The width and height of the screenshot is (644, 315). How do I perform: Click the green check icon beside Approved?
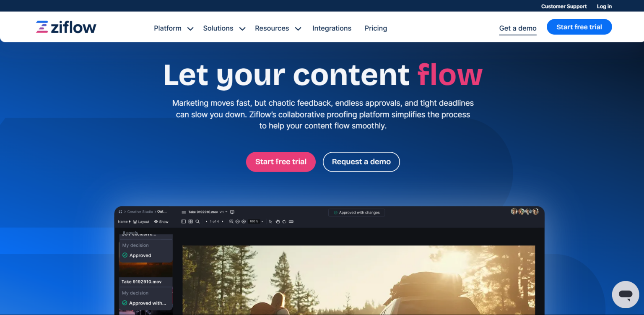[125, 255]
